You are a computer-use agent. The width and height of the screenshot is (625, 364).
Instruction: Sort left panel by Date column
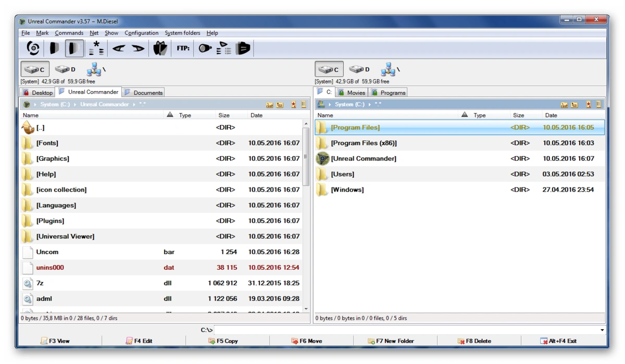(274, 115)
